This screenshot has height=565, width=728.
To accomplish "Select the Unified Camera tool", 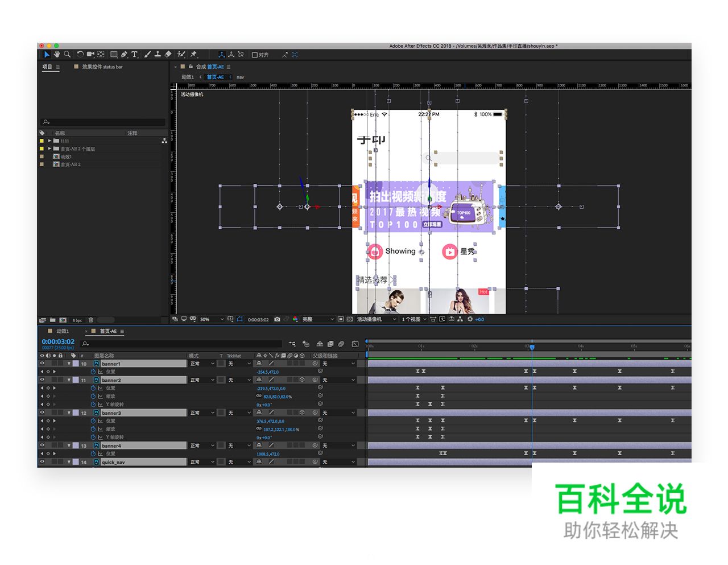I will click(90, 54).
